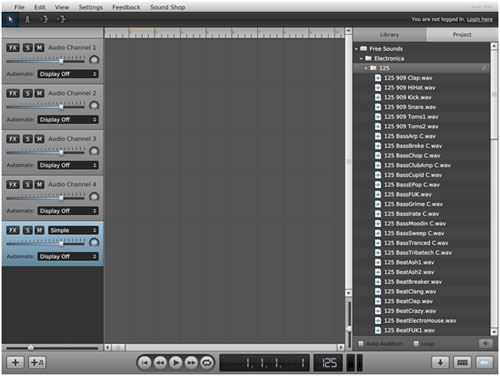Image resolution: width=500 pixels, height=376 pixels.
Task: Choose the fourth toolbar tool icon
Action: tap(61, 20)
